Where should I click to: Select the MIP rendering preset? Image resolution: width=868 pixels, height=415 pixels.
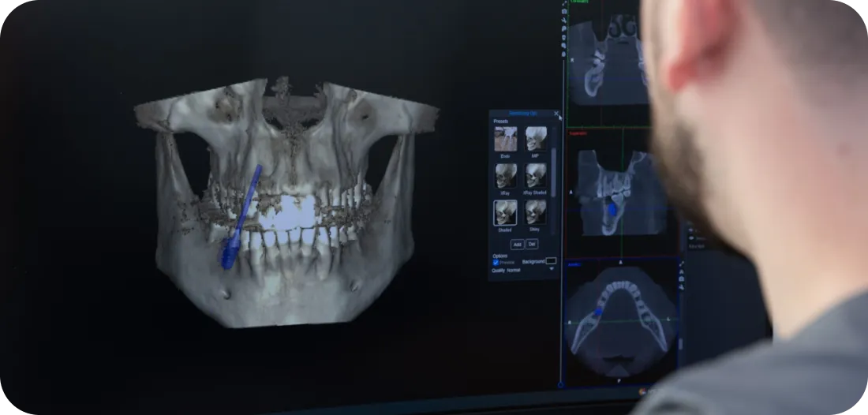click(535, 139)
